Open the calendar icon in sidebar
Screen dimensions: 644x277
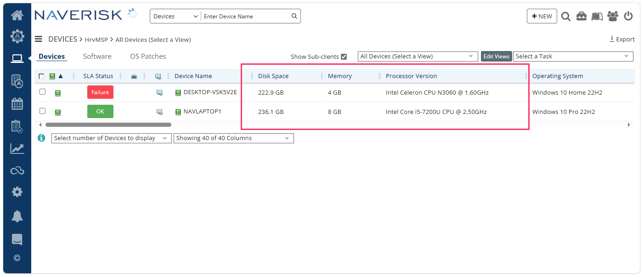[17, 104]
